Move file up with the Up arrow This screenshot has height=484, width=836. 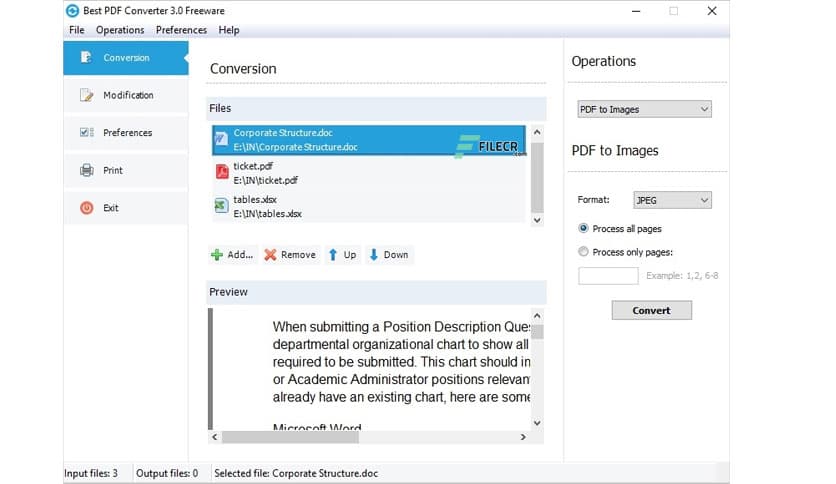tap(333, 255)
